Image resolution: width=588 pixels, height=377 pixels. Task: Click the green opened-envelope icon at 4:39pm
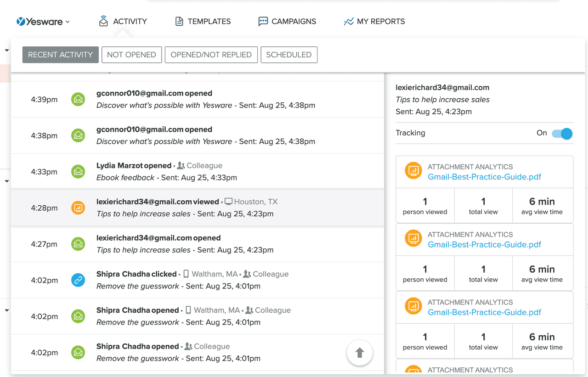point(78,99)
